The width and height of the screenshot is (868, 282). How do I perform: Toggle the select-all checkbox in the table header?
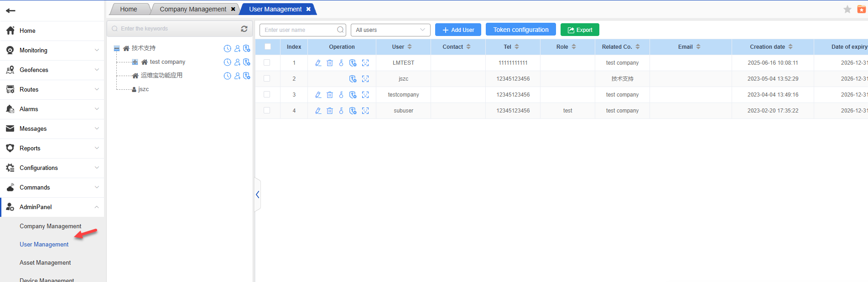pos(268,46)
